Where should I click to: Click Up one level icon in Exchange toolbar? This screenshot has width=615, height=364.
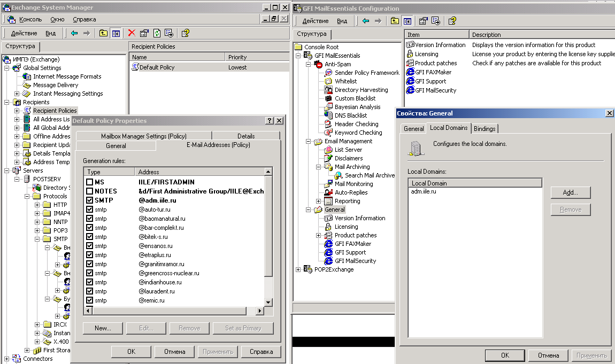click(103, 33)
